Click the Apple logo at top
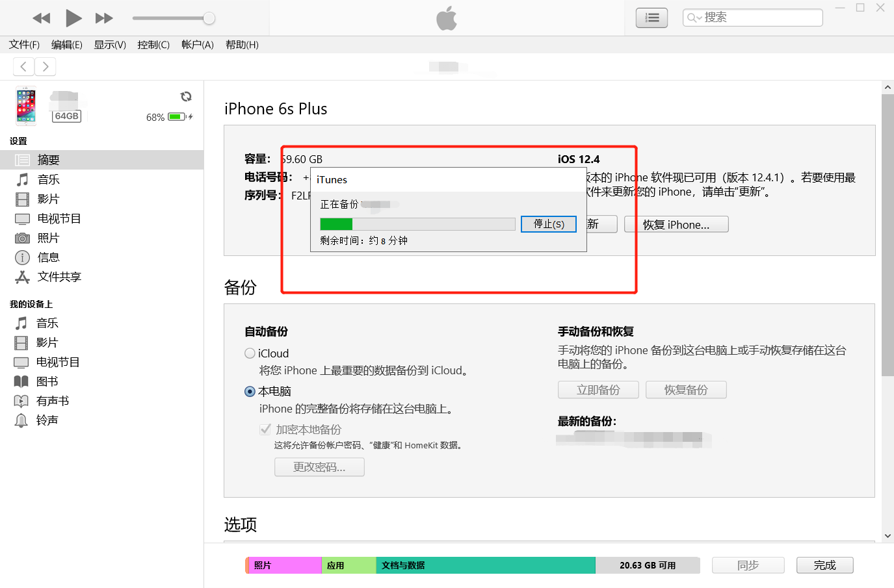 [x=447, y=18]
